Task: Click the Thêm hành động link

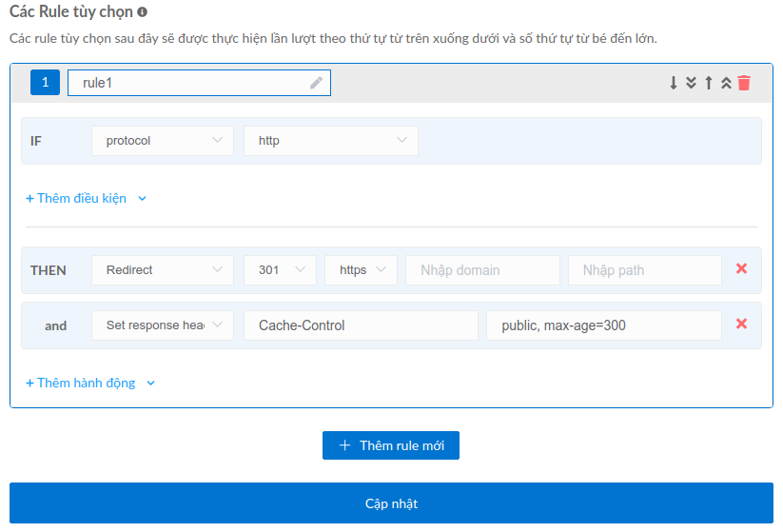Action: click(81, 384)
